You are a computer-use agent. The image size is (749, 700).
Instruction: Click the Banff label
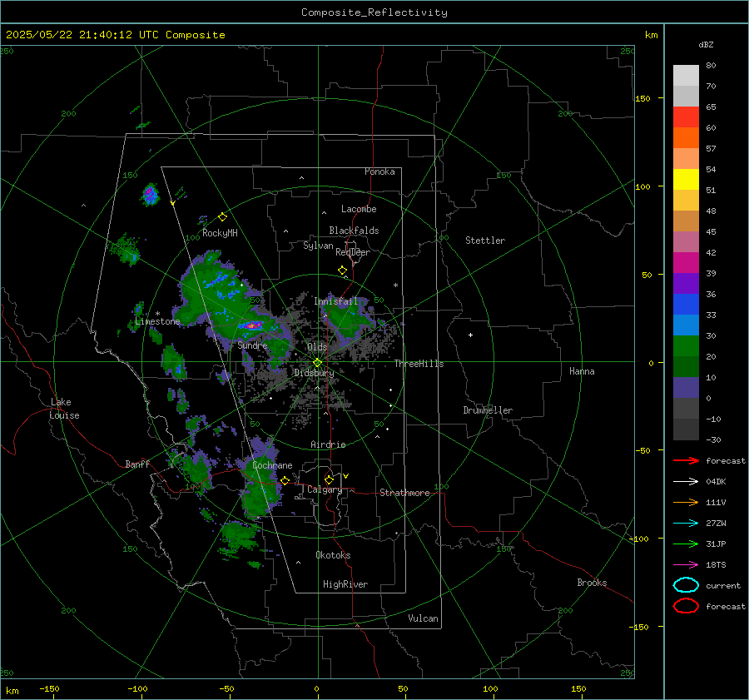[x=137, y=464]
